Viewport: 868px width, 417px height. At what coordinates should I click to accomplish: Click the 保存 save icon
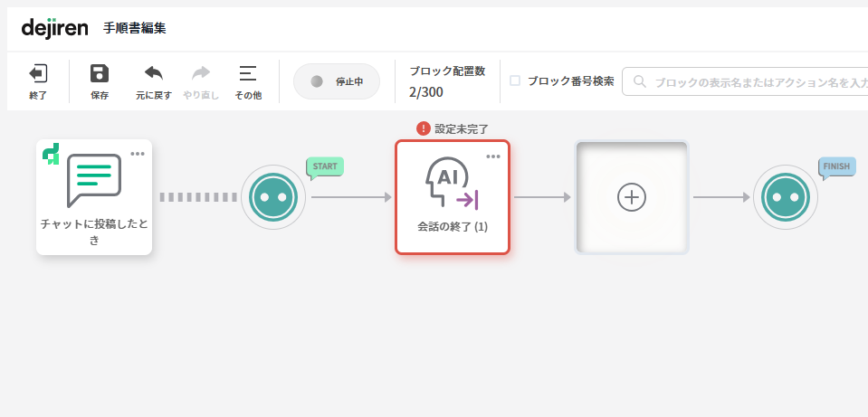(100, 74)
